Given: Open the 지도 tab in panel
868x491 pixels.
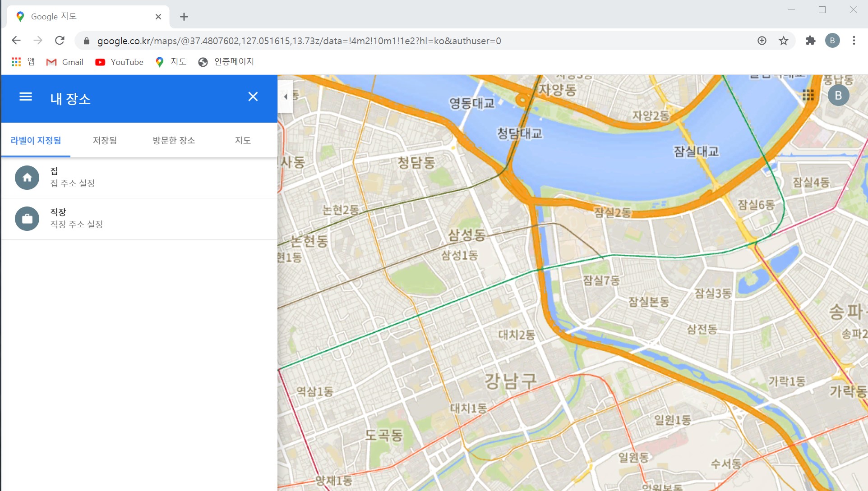Looking at the screenshot, I should (243, 140).
